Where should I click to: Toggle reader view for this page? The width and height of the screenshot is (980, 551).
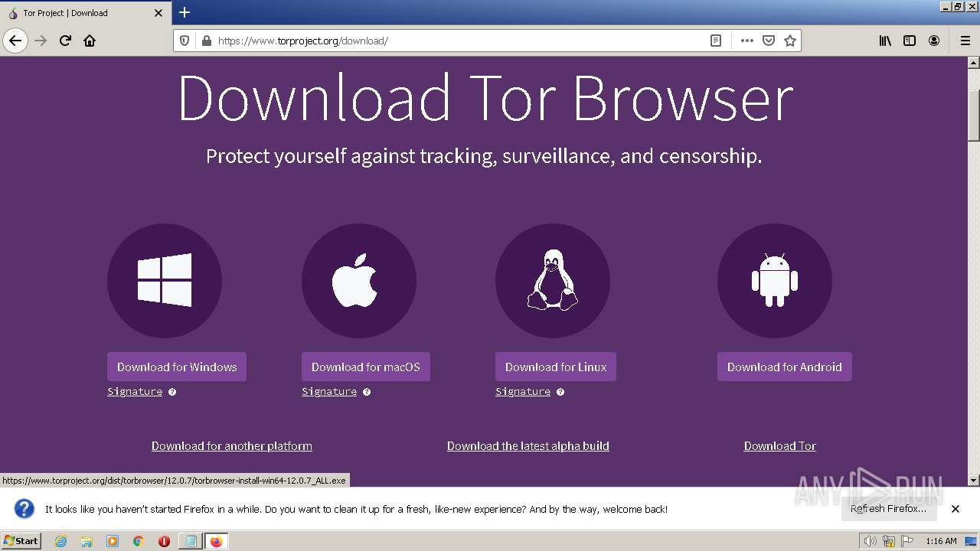[x=716, y=41]
